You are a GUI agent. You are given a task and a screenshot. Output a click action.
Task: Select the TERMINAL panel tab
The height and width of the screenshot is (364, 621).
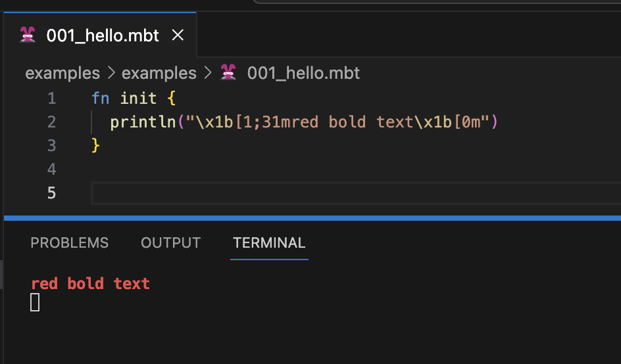point(269,243)
